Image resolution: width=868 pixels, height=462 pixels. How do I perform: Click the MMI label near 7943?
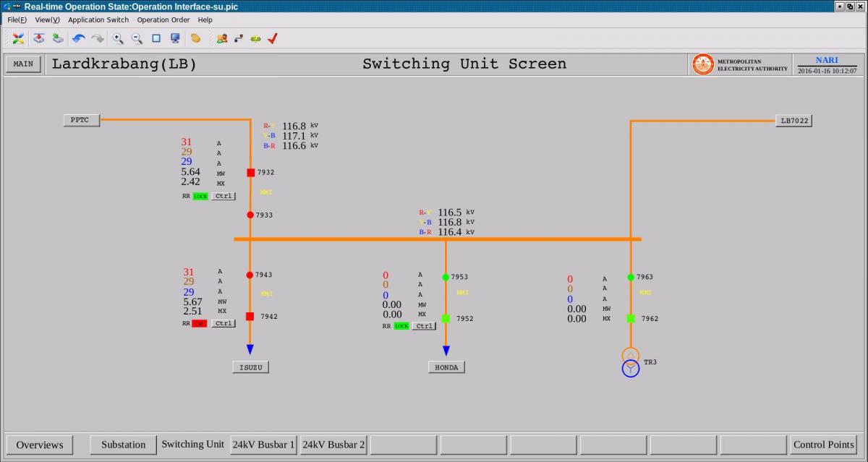[266, 294]
